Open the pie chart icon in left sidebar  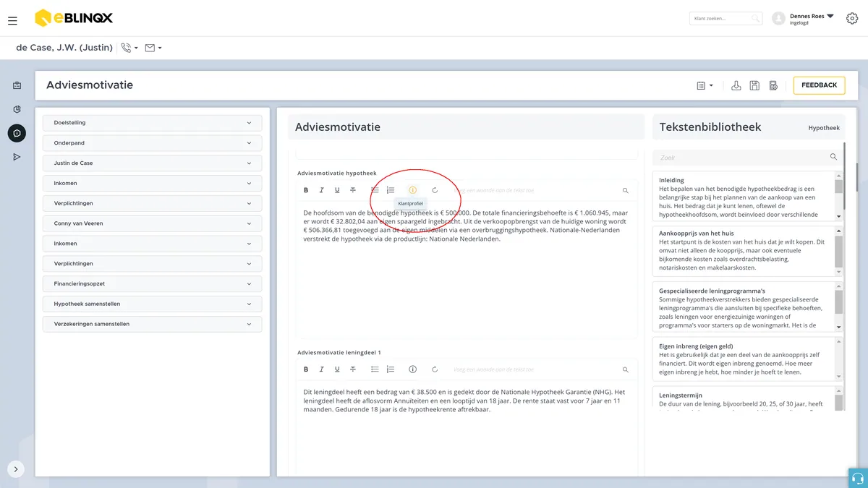(17, 109)
